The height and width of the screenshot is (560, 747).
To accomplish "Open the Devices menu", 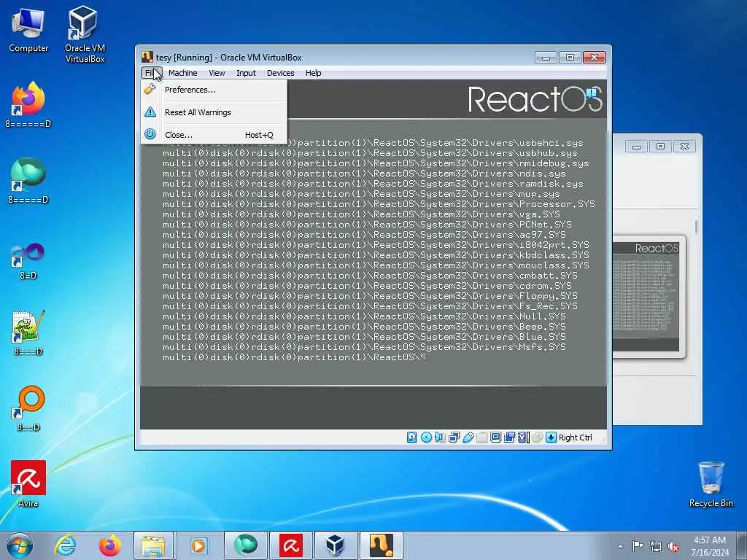I will pyautogui.click(x=280, y=73).
